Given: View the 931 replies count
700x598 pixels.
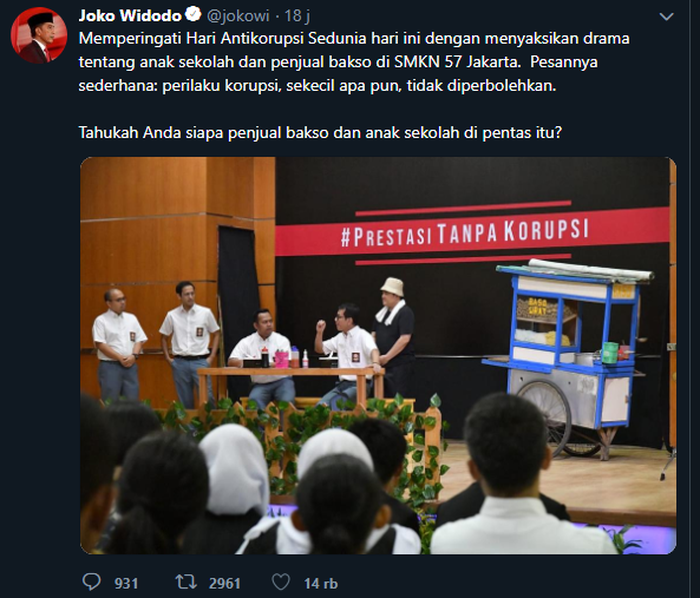Looking at the screenshot, I should [126, 583].
